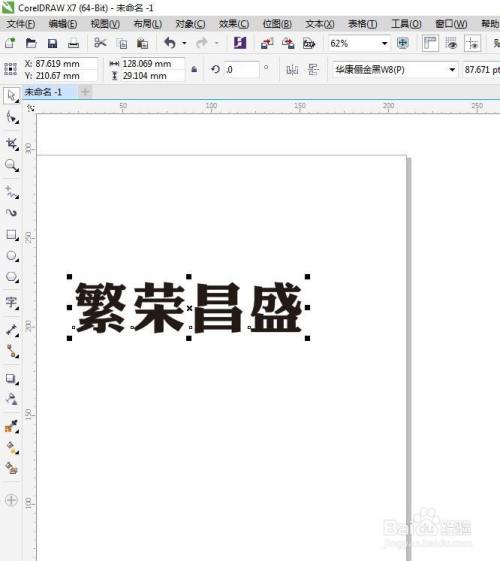
Task: Add a new document with plus tab
Action: point(85,92)
